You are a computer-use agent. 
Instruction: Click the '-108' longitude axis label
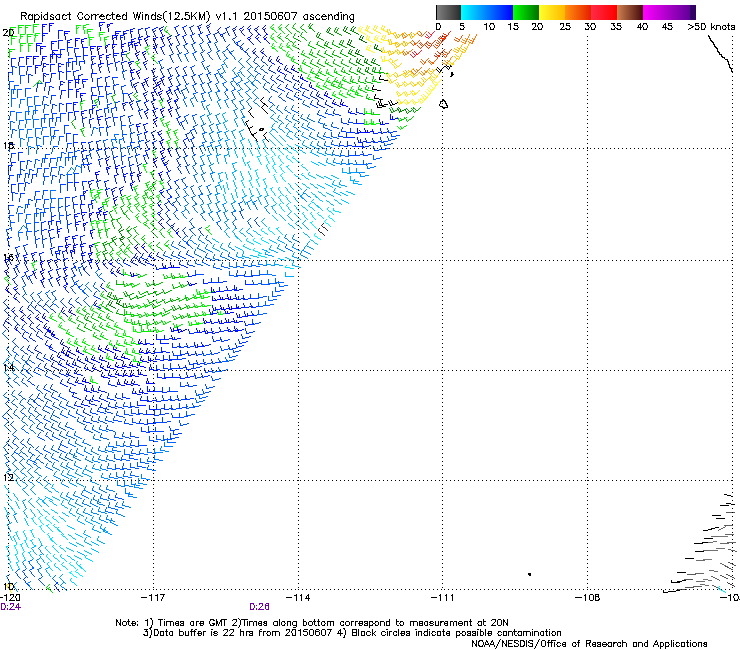[x=588, y=598]
